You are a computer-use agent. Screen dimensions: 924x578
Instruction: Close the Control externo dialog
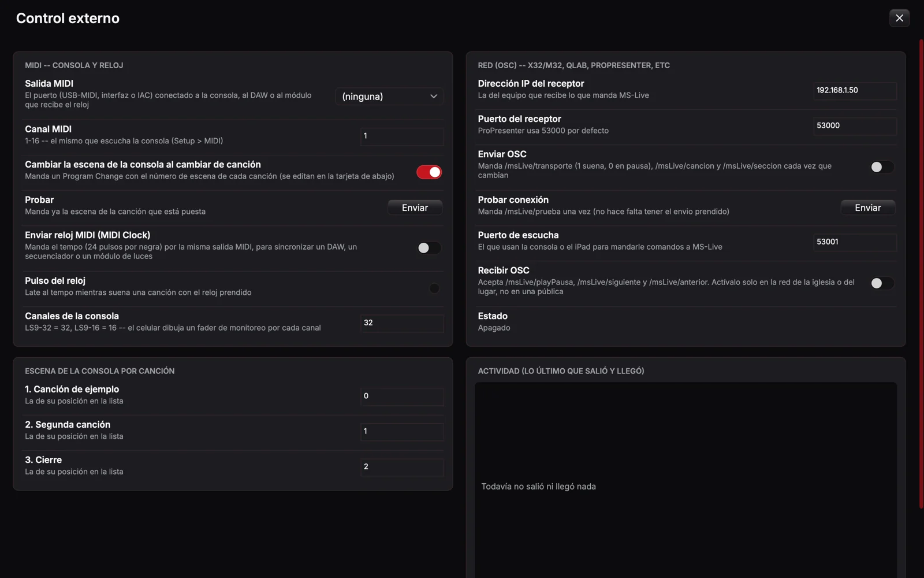point(899,18)
